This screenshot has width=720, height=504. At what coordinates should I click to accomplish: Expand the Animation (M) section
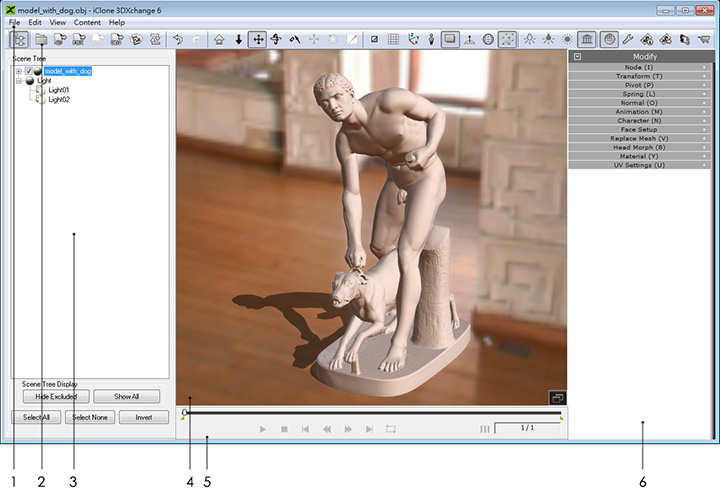click(639, 112)
